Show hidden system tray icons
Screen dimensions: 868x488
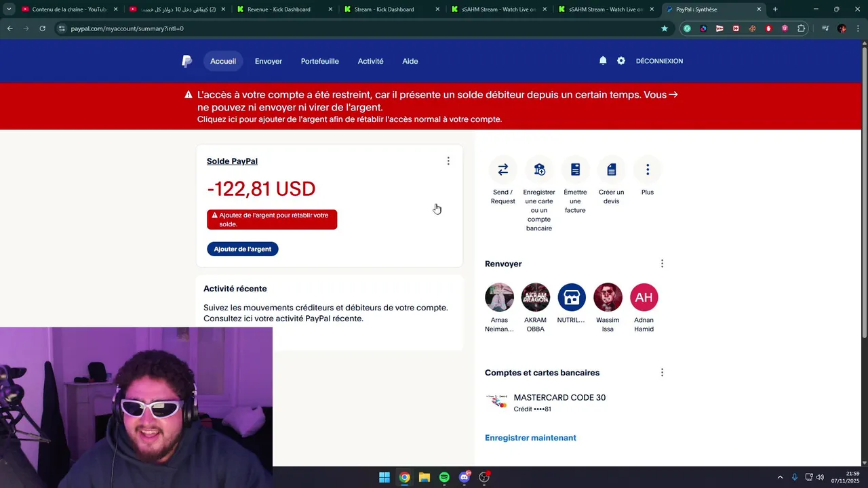coord(780,477)
